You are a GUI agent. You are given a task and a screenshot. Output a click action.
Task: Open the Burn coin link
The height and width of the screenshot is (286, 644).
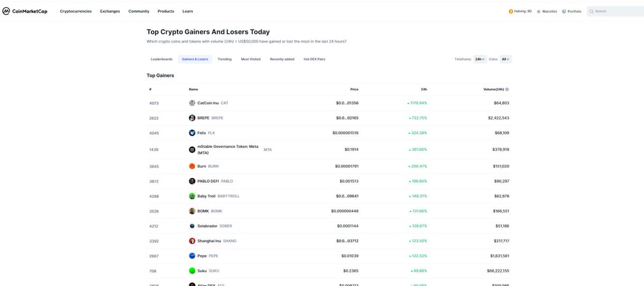pyautogui.click(x=202, y=166)
